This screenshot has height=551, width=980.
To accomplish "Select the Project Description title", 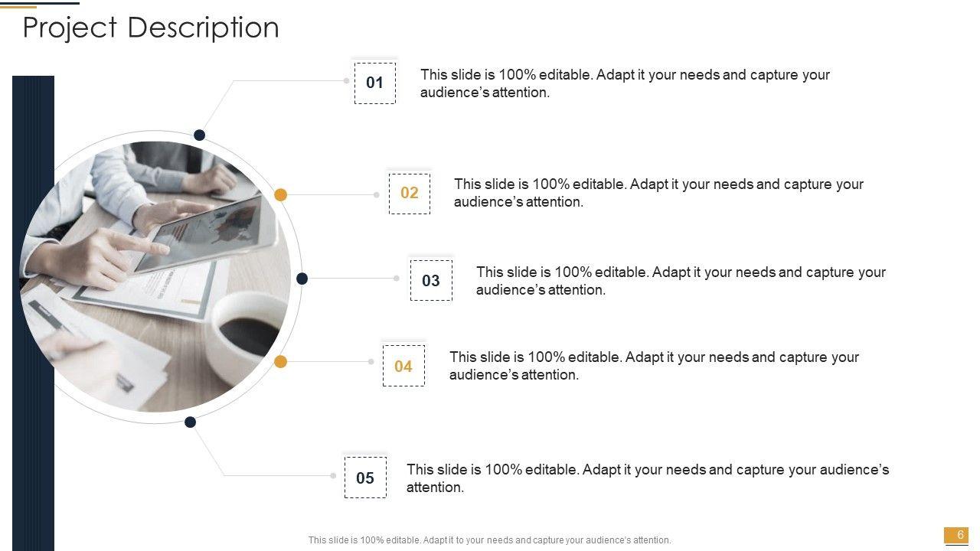I will (x=151, y=28).
